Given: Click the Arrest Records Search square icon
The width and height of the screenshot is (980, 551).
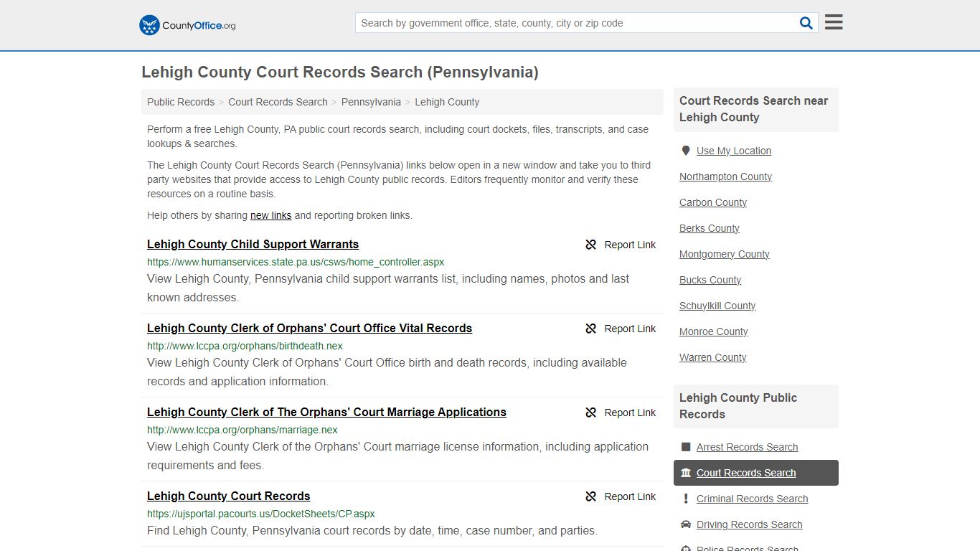Looking at the screenshot, I should coord(686,447).
